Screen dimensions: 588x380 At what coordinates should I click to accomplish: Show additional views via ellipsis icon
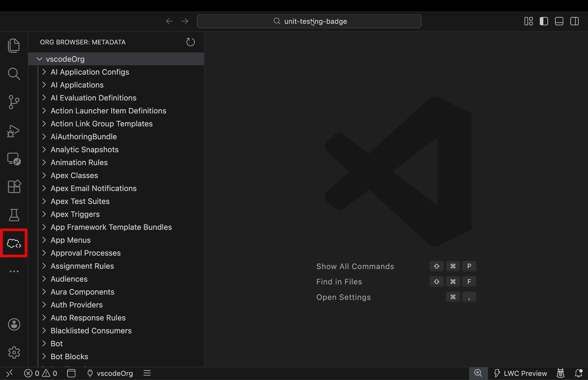14,271
